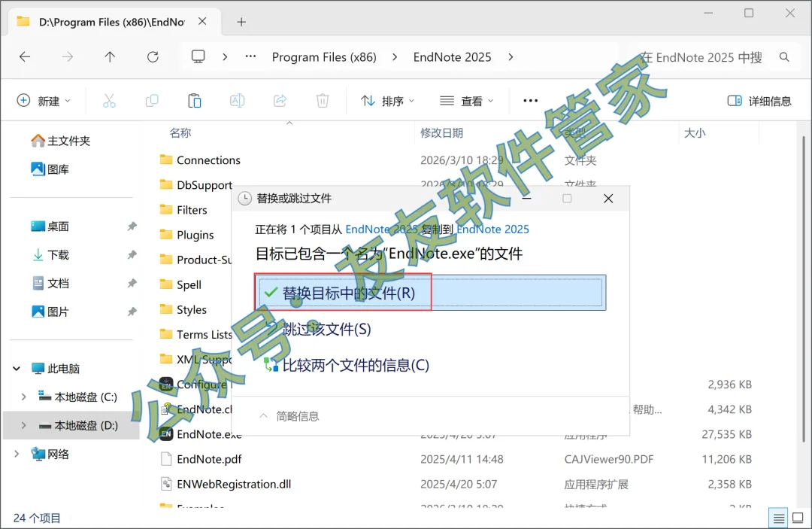Expand 本地磁盘 (D:) tree node
This screenshot has height=529, width=812.
pos(23,425)
